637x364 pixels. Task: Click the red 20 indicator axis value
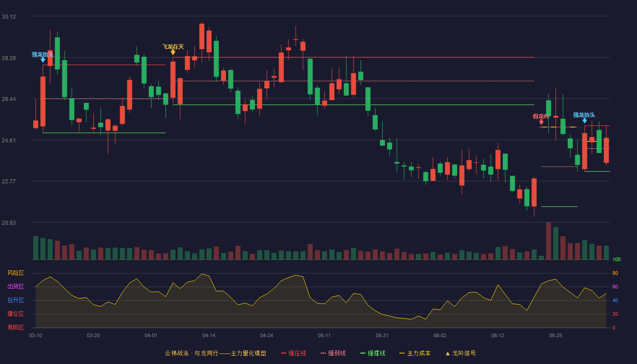pyautogui.click(x=615, y=314)
